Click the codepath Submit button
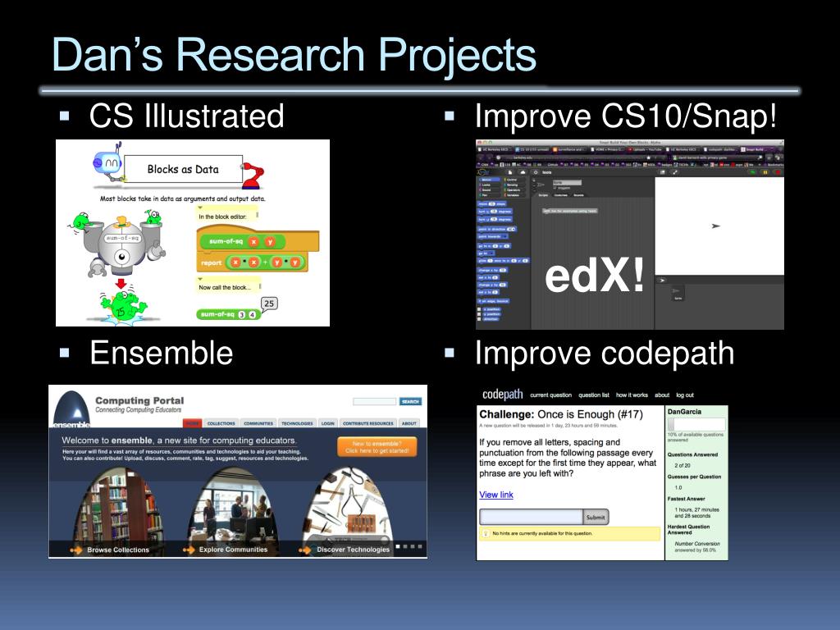The image size is (840, 630). click(x=596, y=517)
